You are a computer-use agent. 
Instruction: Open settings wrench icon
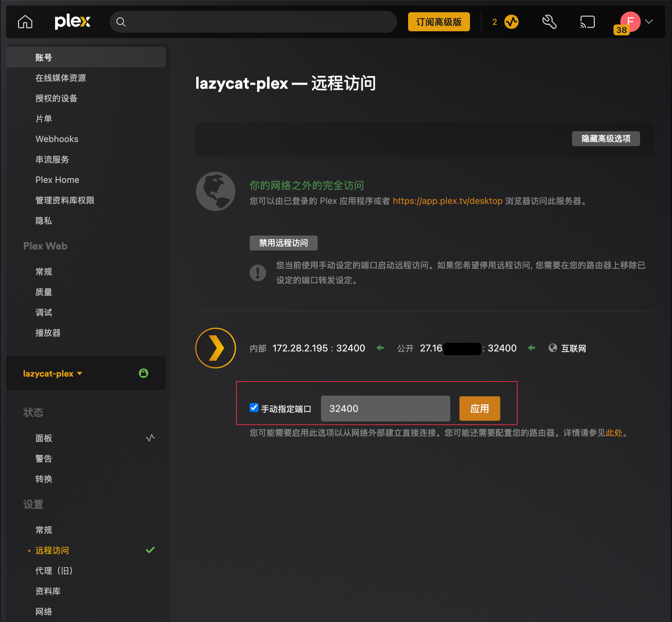[x=550, y=22]
